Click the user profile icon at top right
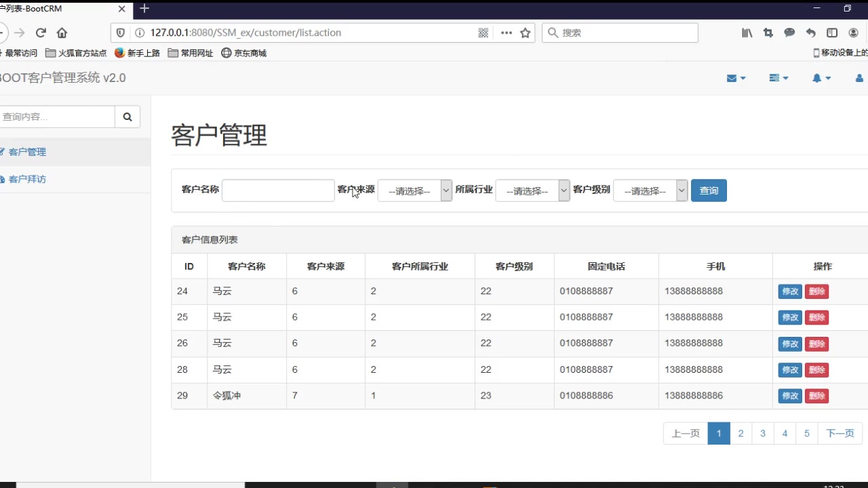 click(859, 78)
